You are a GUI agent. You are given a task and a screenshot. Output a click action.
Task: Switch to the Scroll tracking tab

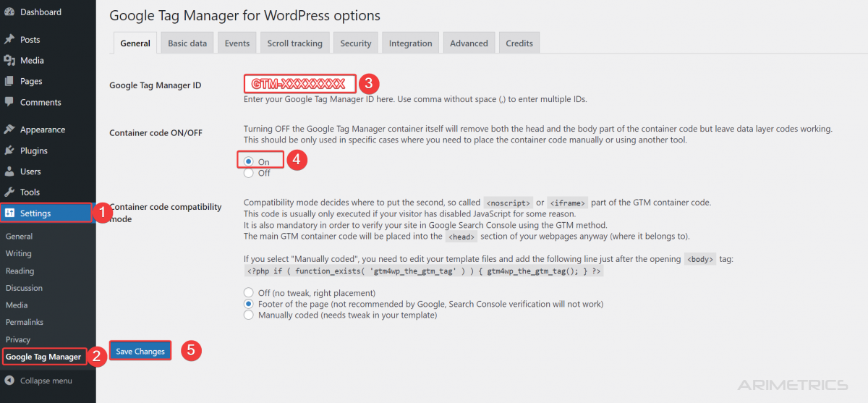(x=294, y=43)
